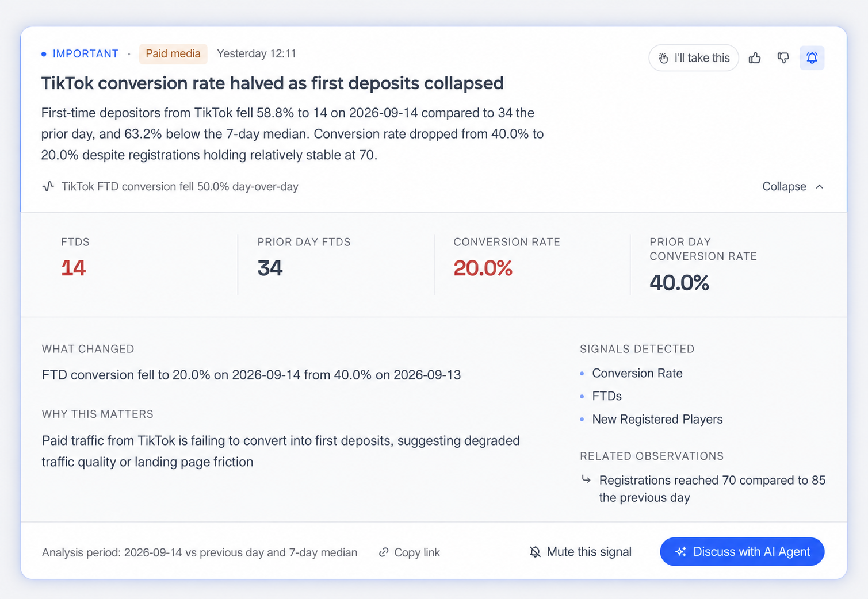Select the FTDs signal item
The width and height of the screenshot is (868, 599).
coord(607,396)
